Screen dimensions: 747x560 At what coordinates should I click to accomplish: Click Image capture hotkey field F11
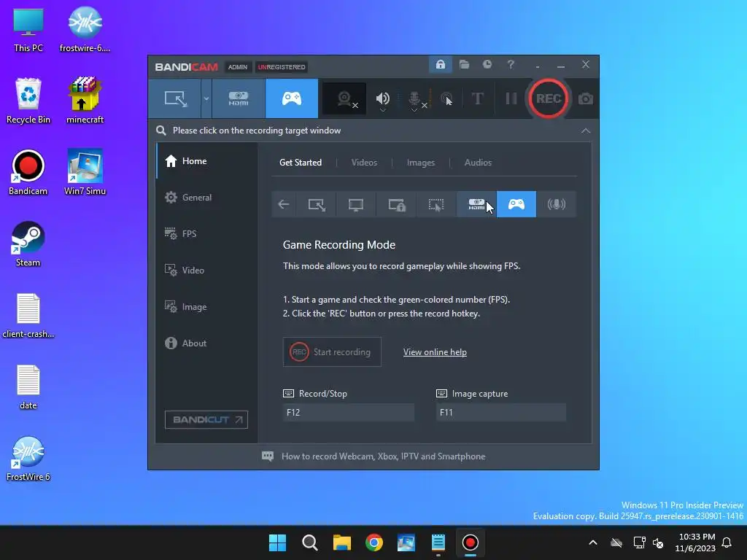coord(501,413)
